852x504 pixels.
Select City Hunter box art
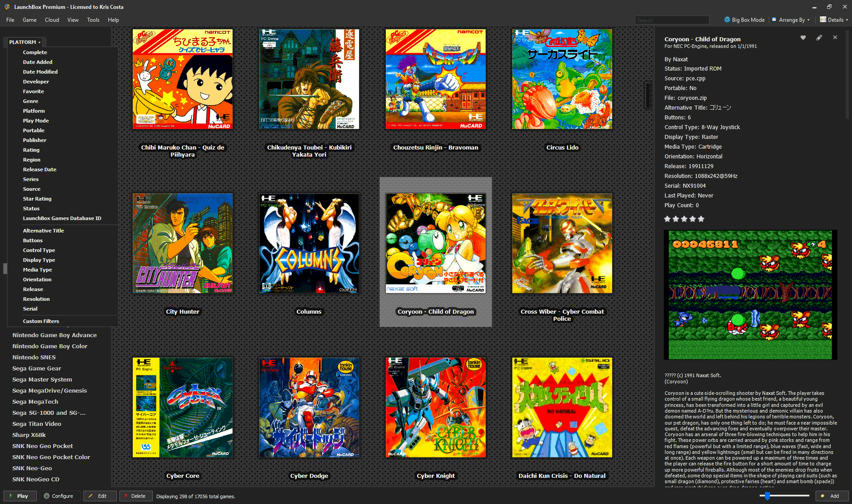point(182,244)
